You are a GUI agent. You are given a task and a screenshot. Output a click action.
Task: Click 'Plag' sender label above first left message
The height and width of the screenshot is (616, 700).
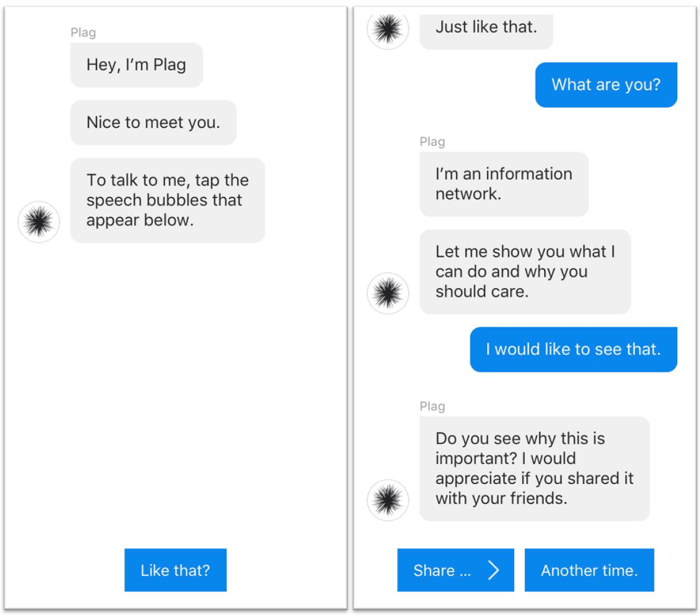pos(83,33)
